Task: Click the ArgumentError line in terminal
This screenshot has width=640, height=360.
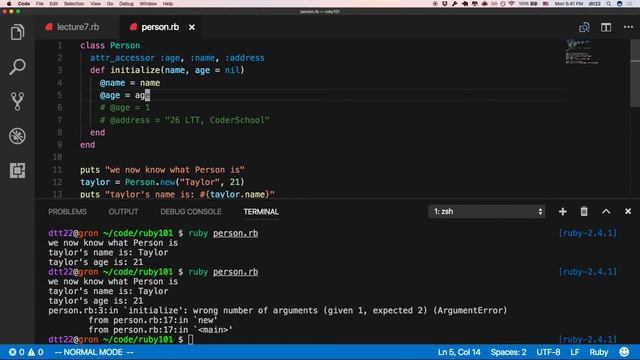Action: point(278,310)
